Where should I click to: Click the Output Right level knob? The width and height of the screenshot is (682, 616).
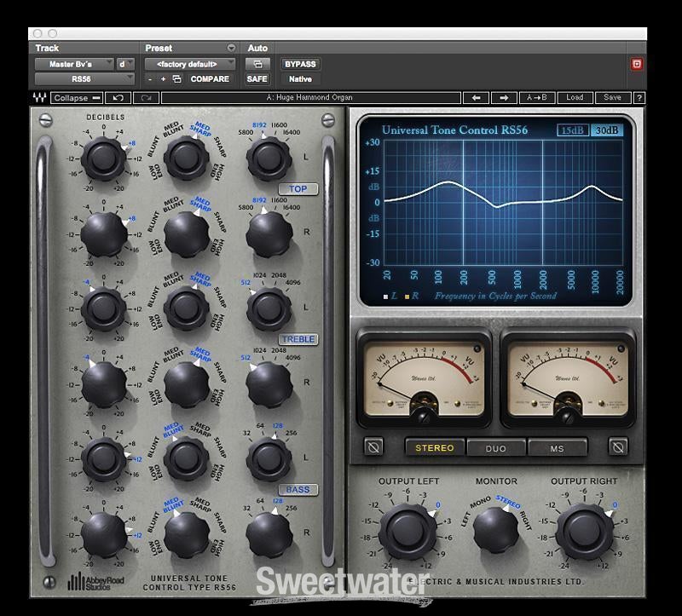pyautogui.click(x=584, y=532)
